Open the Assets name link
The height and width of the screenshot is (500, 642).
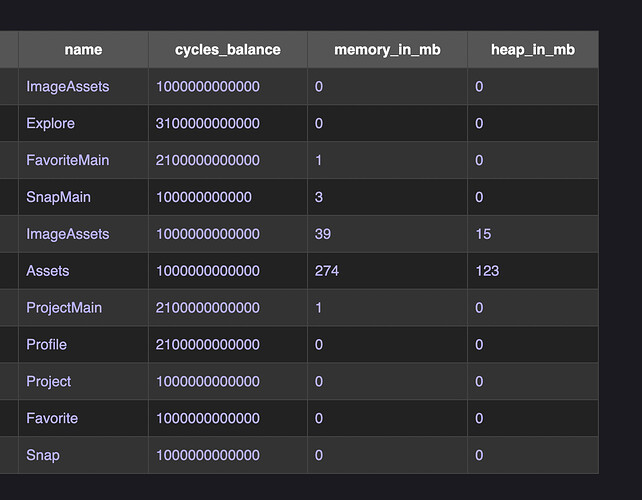pyautogui.click(x=47, y=271)
